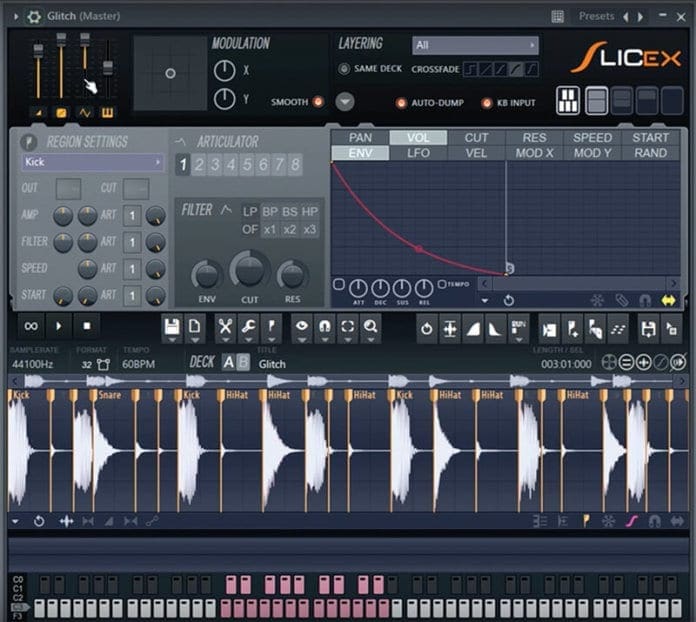Click the select-region brackets icon
This screenshot has width=696, height=622.
[348, 327]
